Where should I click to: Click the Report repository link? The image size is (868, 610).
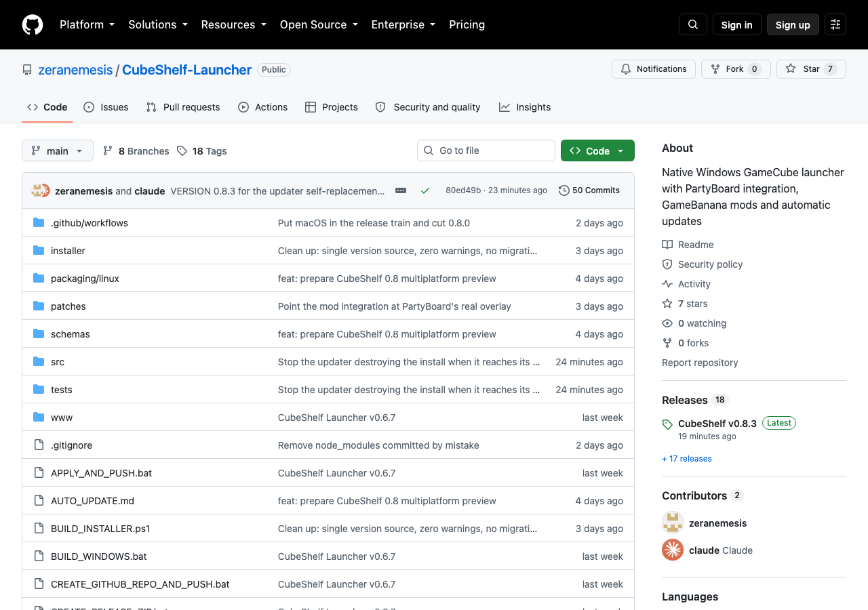click(x=700, y=363)
